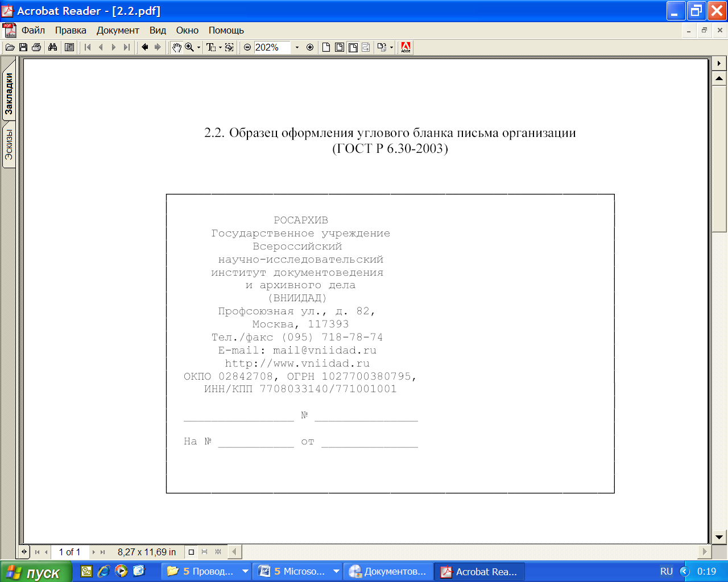Open the zoom percentage dropdown arrow

(x=297, y=48)
